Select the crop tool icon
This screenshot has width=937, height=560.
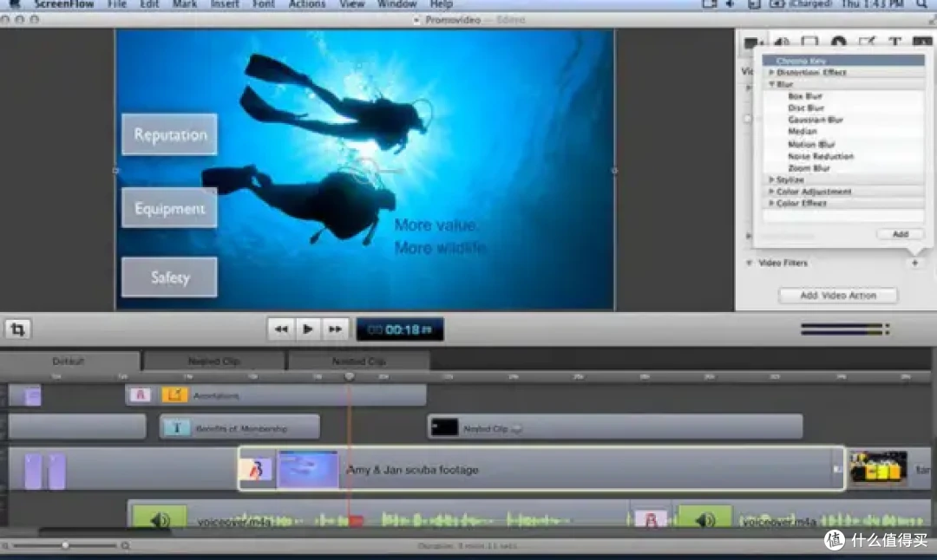17,329
